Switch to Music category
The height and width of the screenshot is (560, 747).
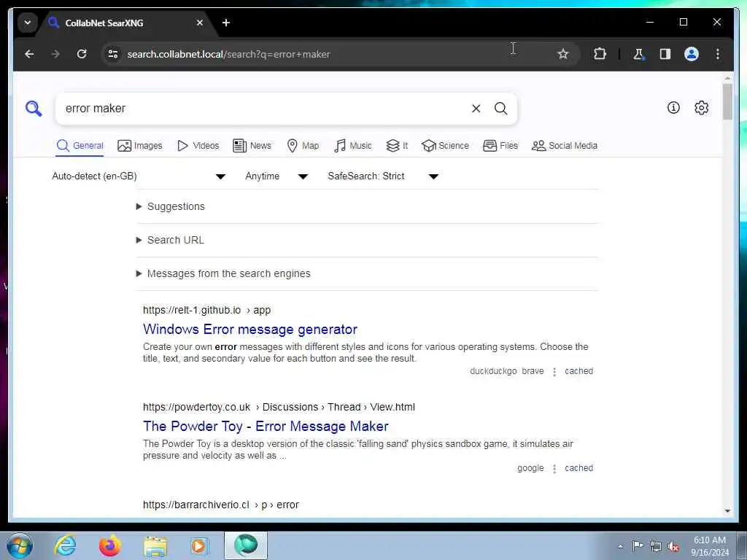point(353,146)
